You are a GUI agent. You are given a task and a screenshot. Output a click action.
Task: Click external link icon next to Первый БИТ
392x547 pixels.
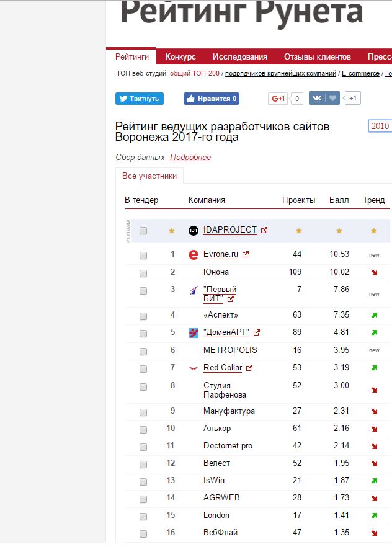pyautogui.click(x=231, y=299)
